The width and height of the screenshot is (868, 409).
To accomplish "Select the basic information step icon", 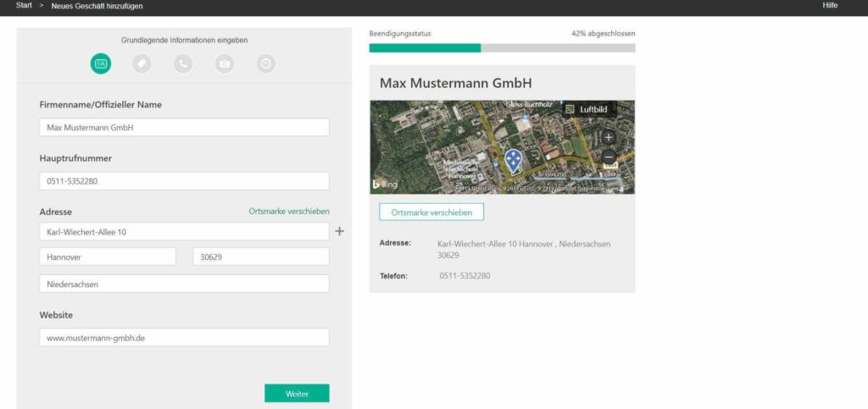I will pos(101,64).
